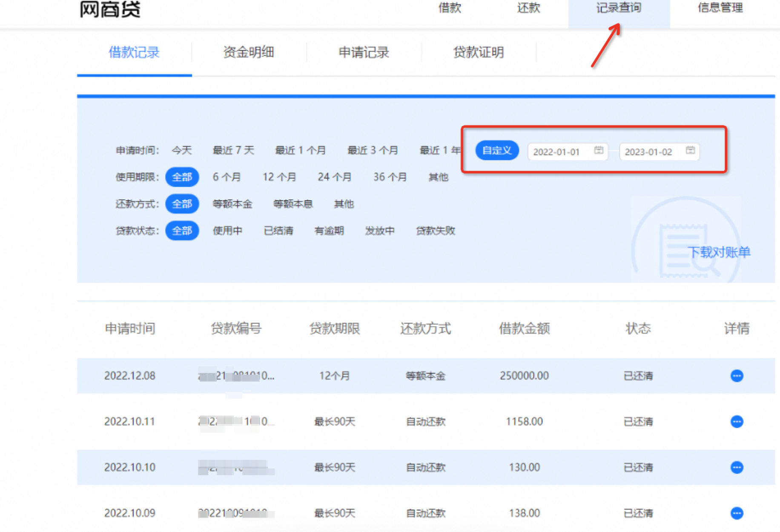Click date cell 2022.10.09

point(130,513)
